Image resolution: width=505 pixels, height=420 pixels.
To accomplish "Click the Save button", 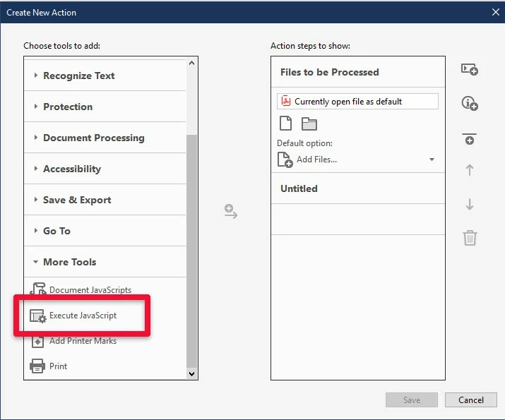I will 412,400.
